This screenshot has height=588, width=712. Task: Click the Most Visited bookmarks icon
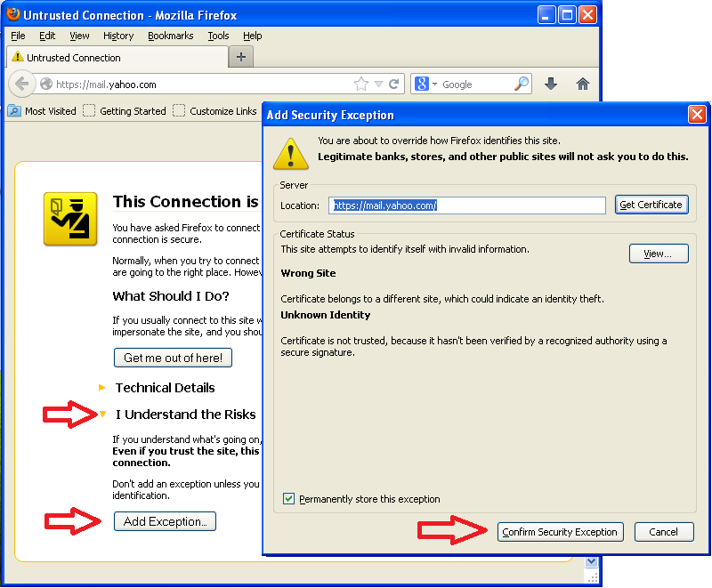[14, 110]
